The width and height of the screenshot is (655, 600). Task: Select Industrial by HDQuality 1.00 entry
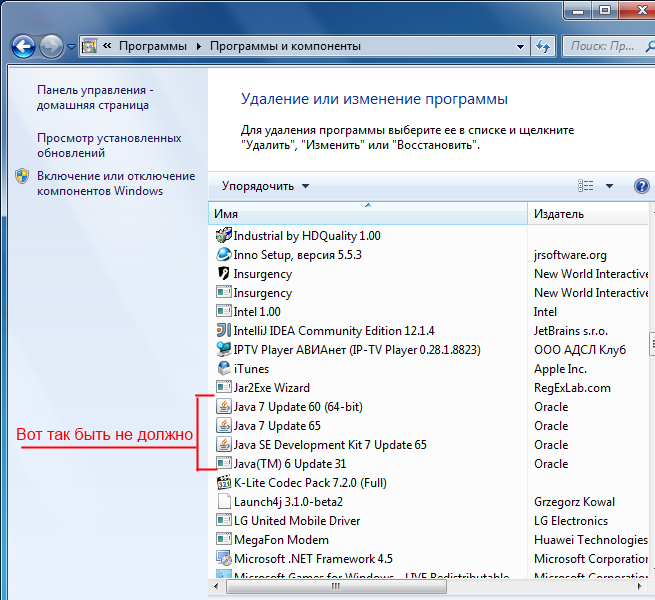click(x=307, y=236)
